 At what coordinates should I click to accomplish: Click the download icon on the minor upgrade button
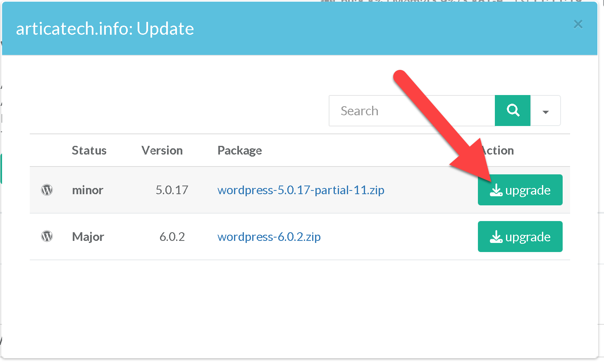click(x=496, y=190)
